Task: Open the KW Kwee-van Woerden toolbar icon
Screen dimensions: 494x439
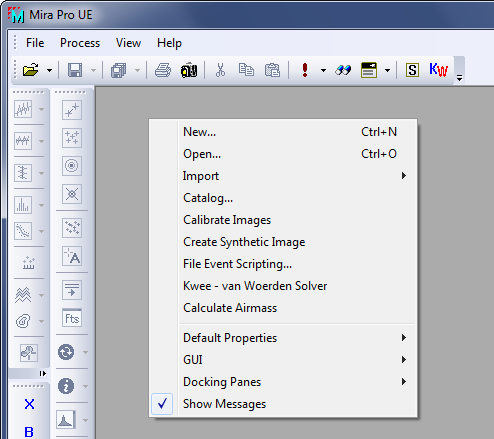Action: [439, 70]
